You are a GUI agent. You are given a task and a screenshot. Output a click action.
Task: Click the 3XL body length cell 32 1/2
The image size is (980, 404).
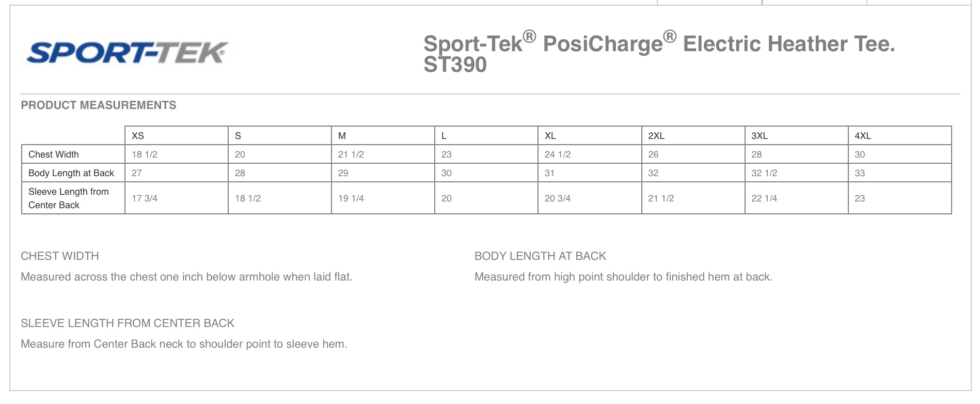tap(764, 173)
